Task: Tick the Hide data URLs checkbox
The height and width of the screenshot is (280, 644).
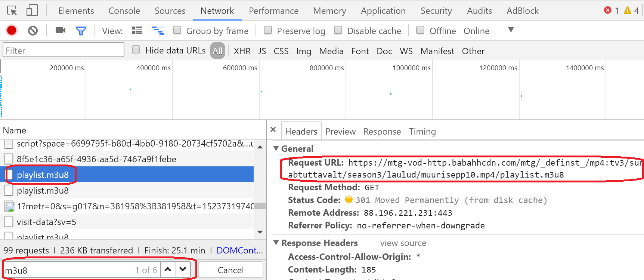Action: [136, 49]
